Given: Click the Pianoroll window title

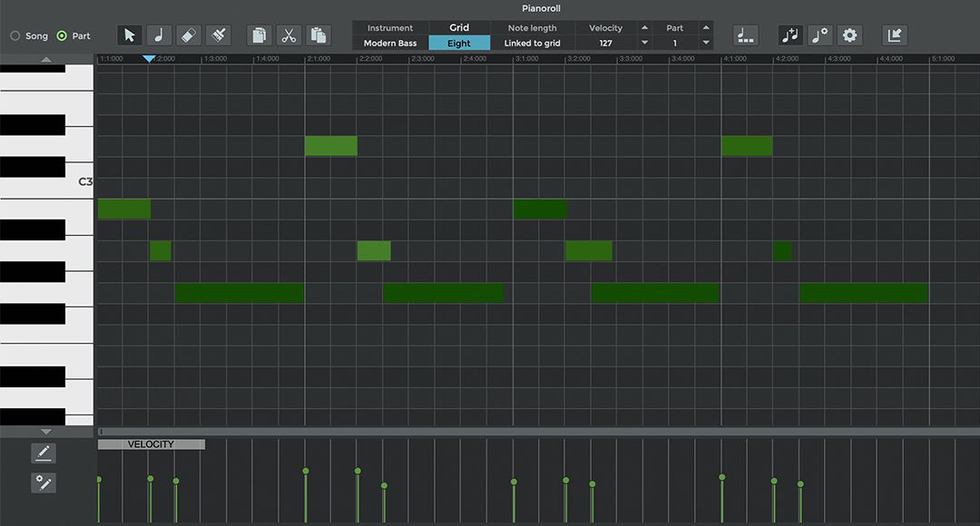Looking at the screenshot, I should tap(541, 8).
